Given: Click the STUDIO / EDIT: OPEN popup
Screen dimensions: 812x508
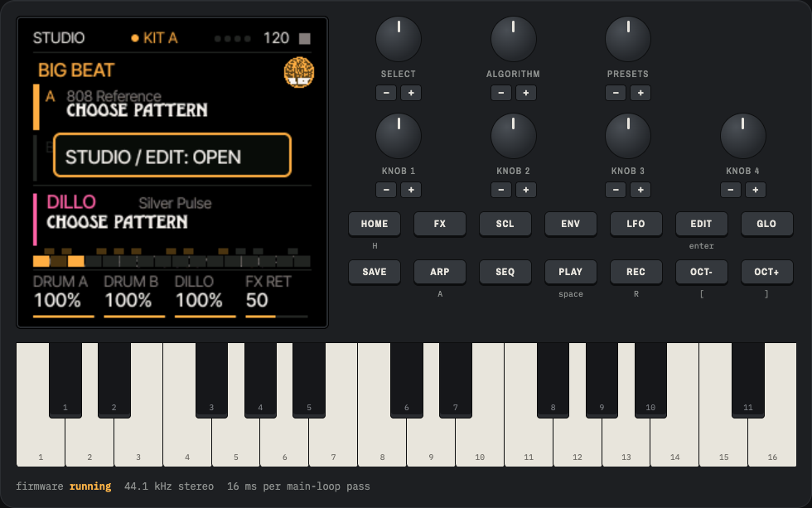Looking at the screenshot, I should pos(172,155).
